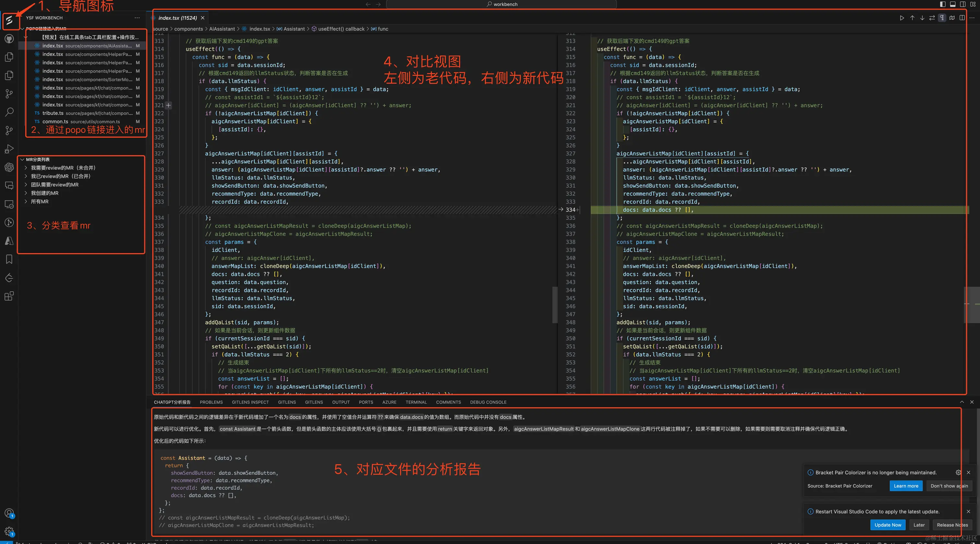Swap left and right diff sides
Screen dimensions: 980x544
coord(932,18)
